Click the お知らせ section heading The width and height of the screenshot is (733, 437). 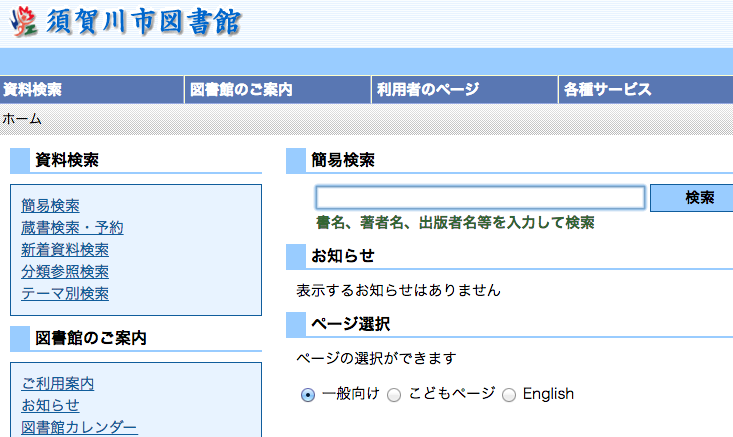343,256
